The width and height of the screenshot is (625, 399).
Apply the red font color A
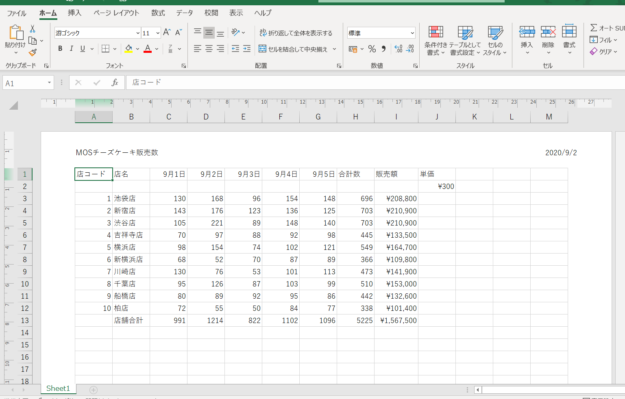[147, 49]
